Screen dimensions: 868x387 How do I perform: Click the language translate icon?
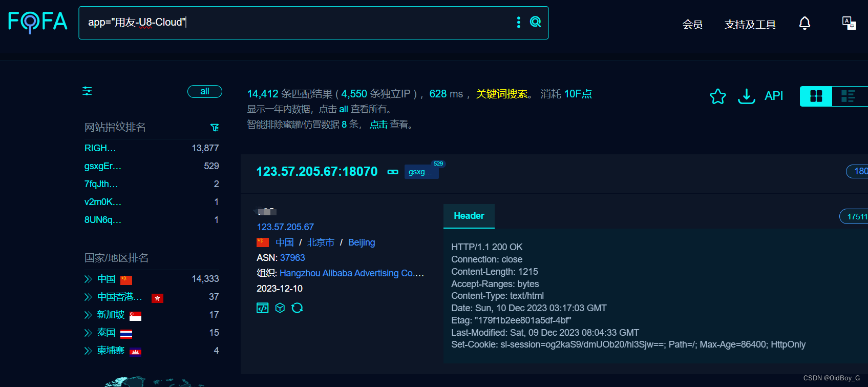tap(849, 23)
